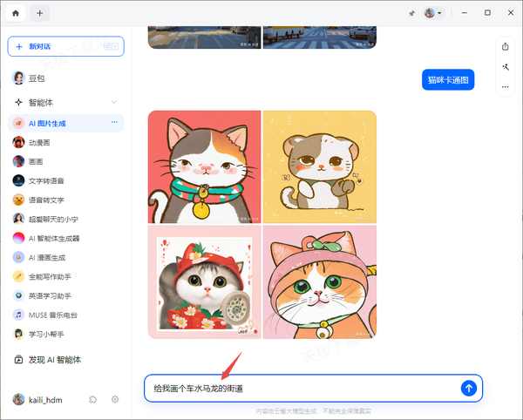Image resolution: width=523 pixels, height=420 pixels.
Task: Open the orange cat with pink hat image
Action: click(x=320, y=282)
